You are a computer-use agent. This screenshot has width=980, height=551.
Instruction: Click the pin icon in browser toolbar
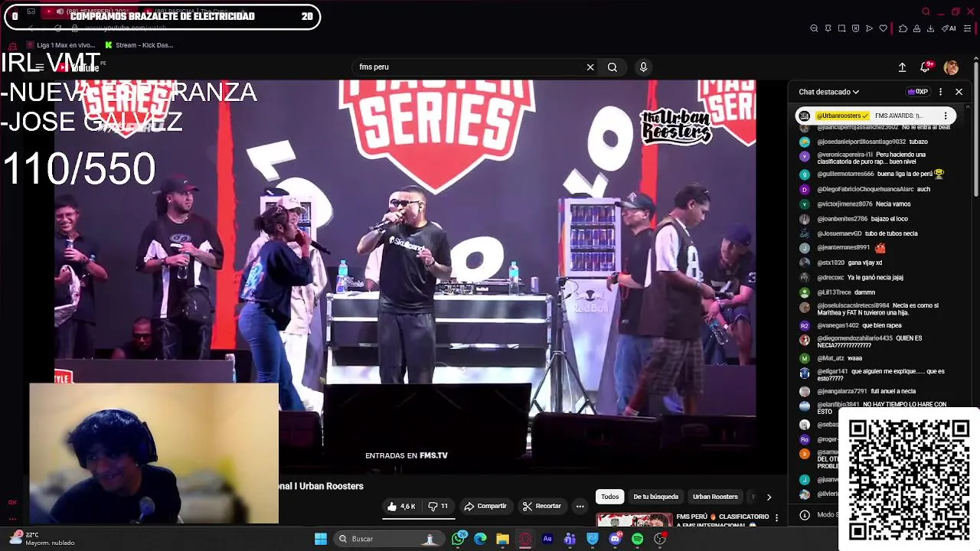tap(828, 28)
